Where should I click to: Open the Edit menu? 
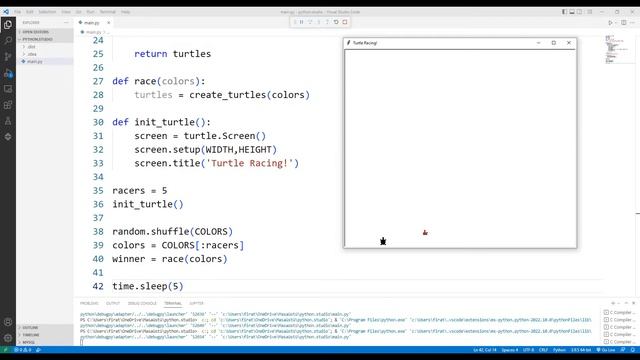[x=30, y=12]
